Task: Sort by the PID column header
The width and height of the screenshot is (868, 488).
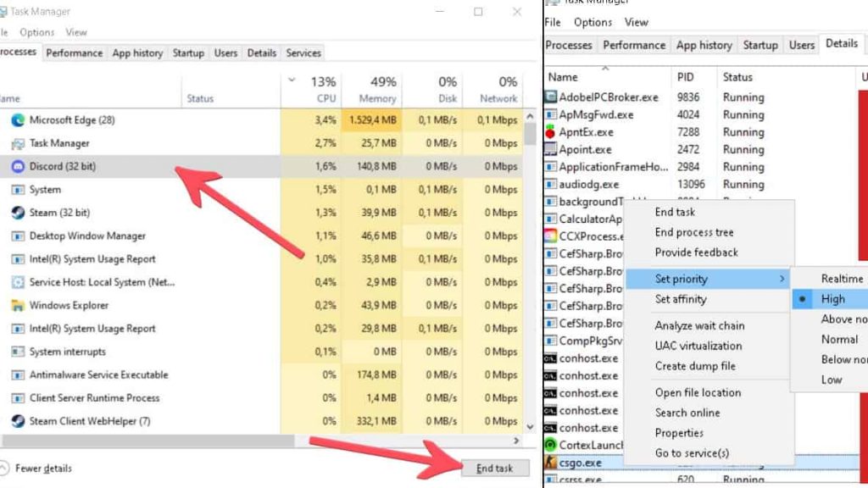Action: point(693,77)
